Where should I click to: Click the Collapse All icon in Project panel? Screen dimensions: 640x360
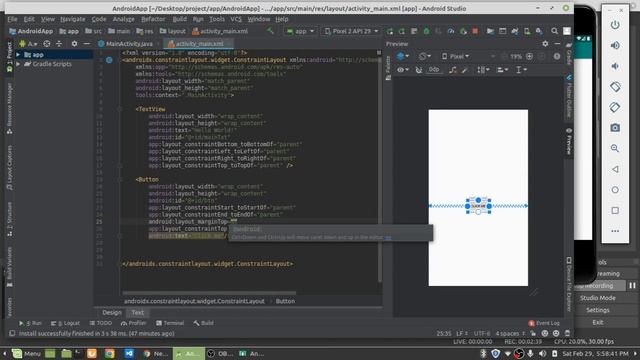pyautogui.click(x=59, y=44)
